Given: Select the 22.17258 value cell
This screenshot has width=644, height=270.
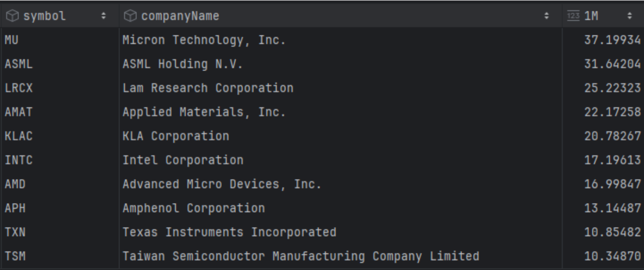Looking at the screenshot, I should tap(612, 112).
